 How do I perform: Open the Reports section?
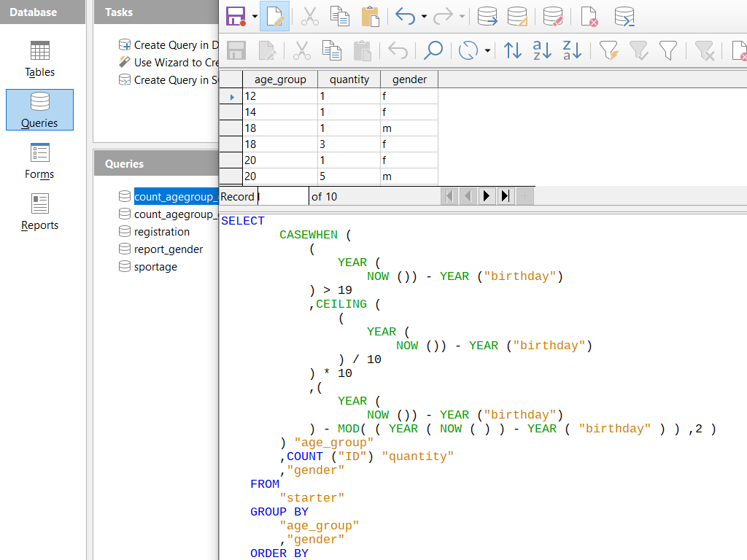(39, 213)
